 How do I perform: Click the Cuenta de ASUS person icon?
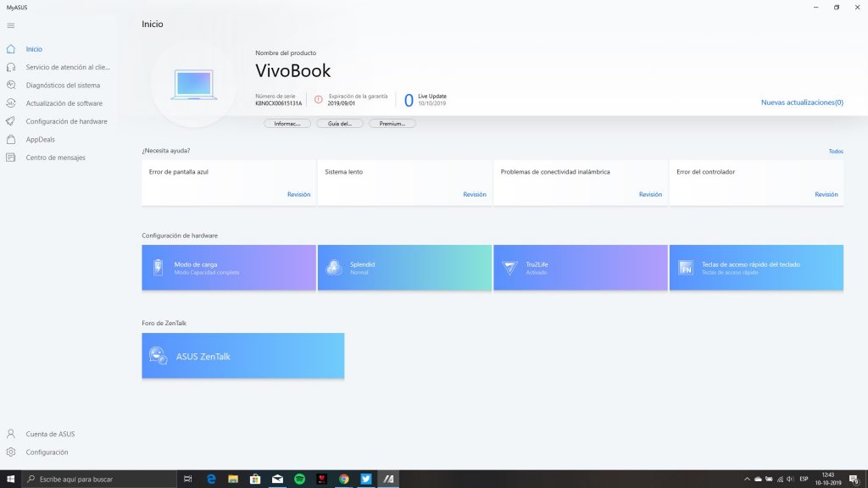10,434
